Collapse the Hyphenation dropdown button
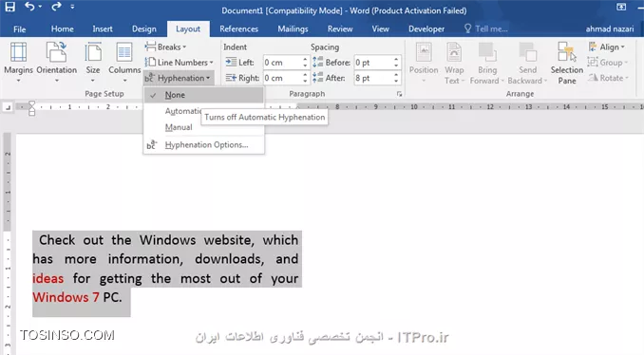Image resolution: width=644 pixels, height=355 pixels. coord(179,78)
